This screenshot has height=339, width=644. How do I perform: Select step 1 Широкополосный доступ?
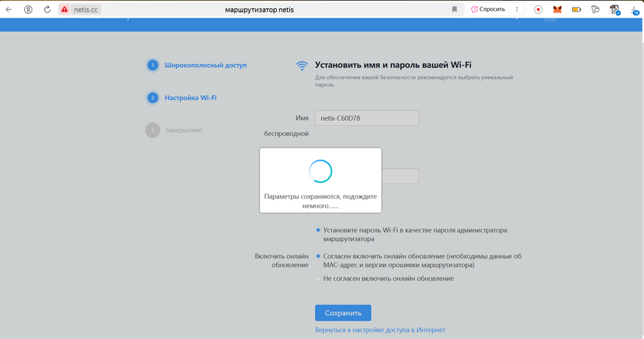coord(206,65)
